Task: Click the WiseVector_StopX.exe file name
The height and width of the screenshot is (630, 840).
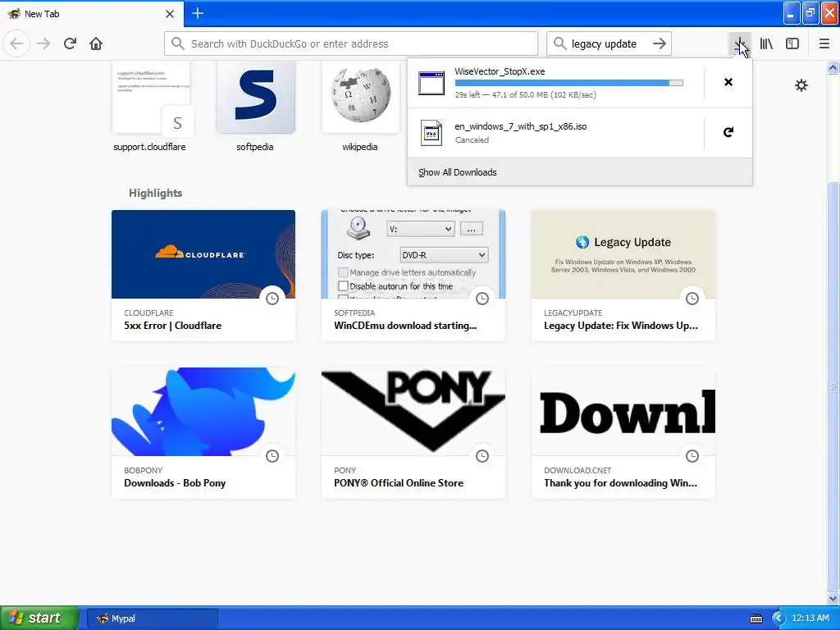Action: point(500,71)
